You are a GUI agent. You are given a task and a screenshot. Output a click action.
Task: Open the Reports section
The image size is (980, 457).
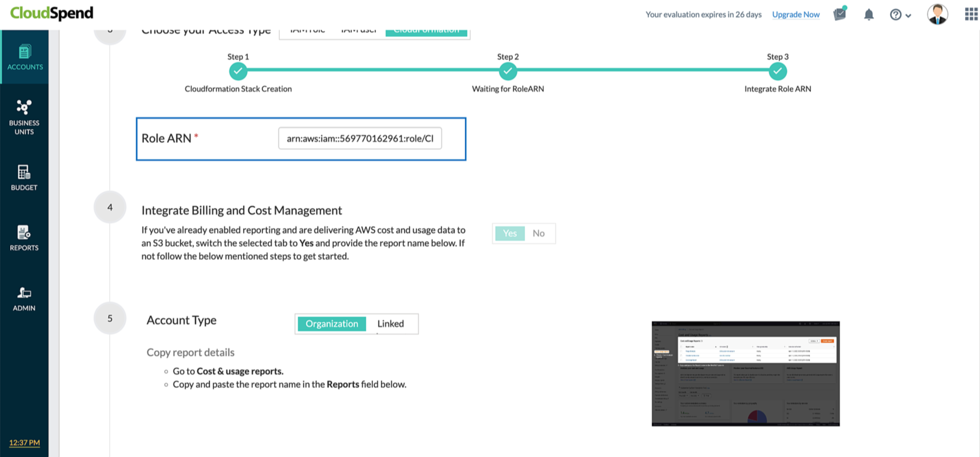tap(24, 238)
